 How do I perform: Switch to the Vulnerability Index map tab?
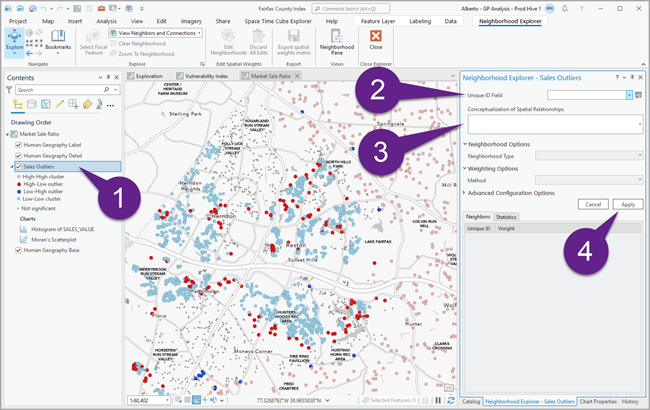206,75
